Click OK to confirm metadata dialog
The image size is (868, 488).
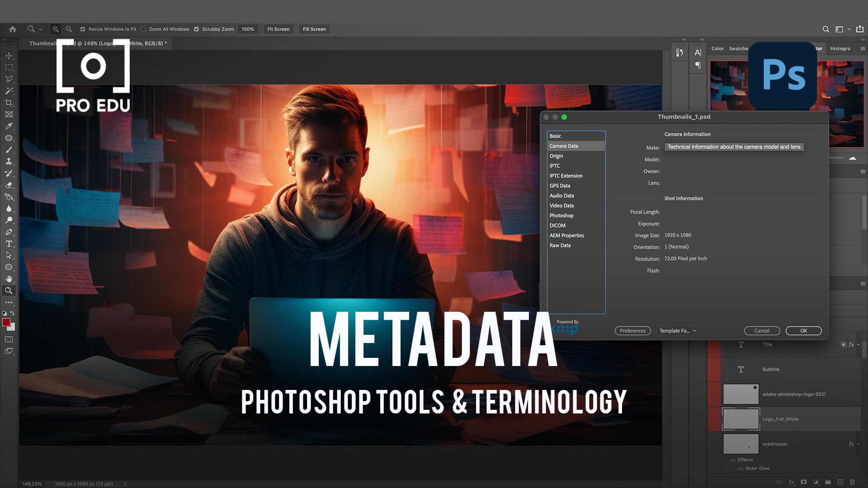click(x=804, y=331)
